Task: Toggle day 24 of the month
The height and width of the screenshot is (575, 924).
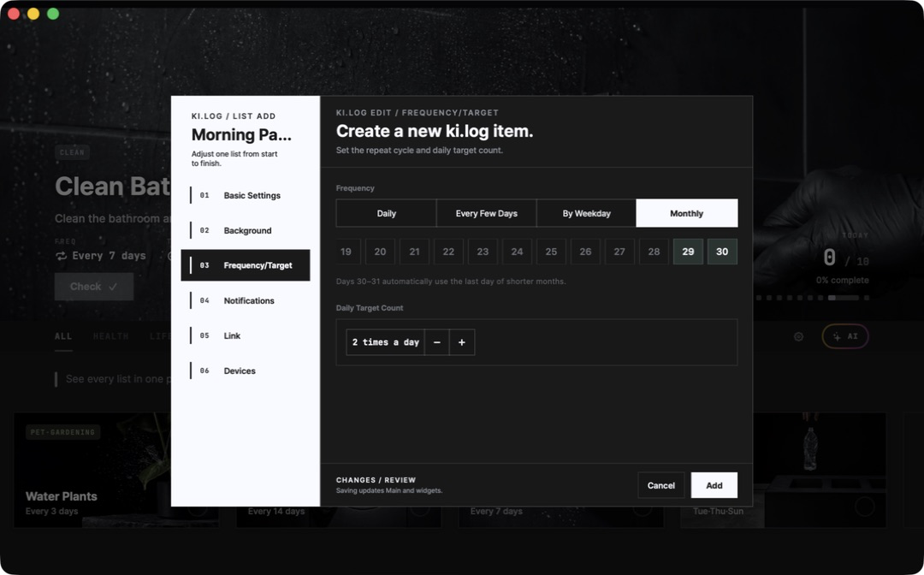Action: coord(517,252)
